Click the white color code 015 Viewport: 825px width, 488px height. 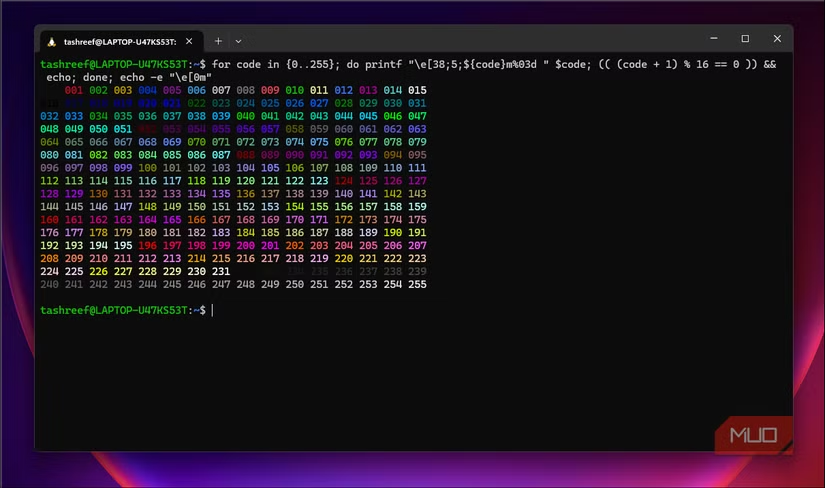click(x=418, y=90)
